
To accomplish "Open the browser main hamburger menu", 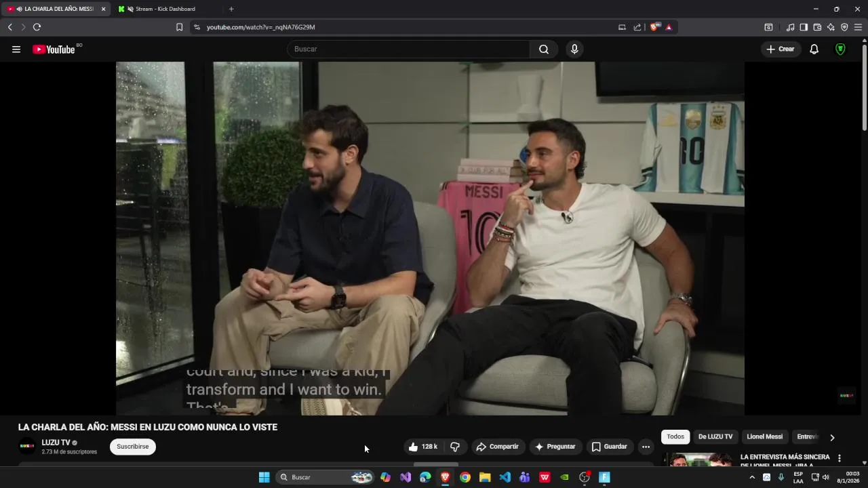I will [858, 27].
